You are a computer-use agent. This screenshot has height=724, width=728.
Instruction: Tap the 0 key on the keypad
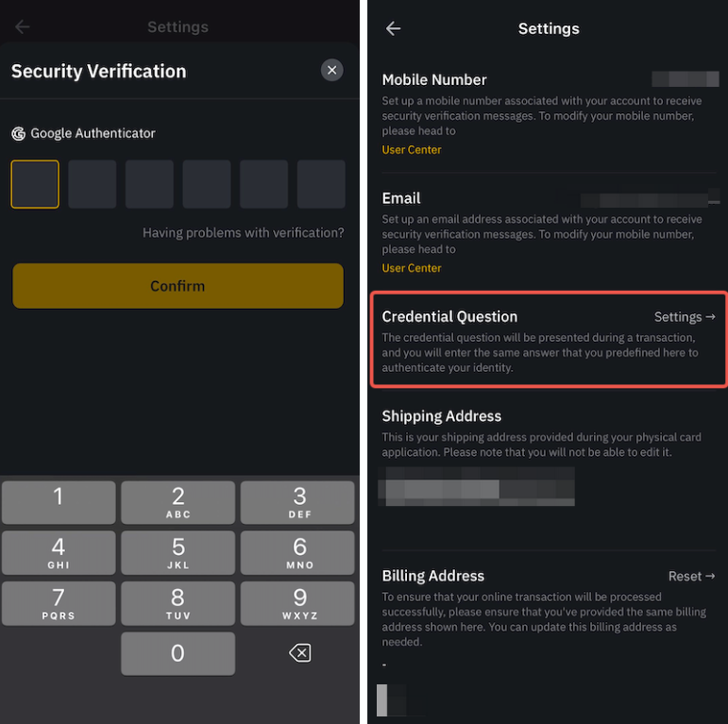(178, 653)
